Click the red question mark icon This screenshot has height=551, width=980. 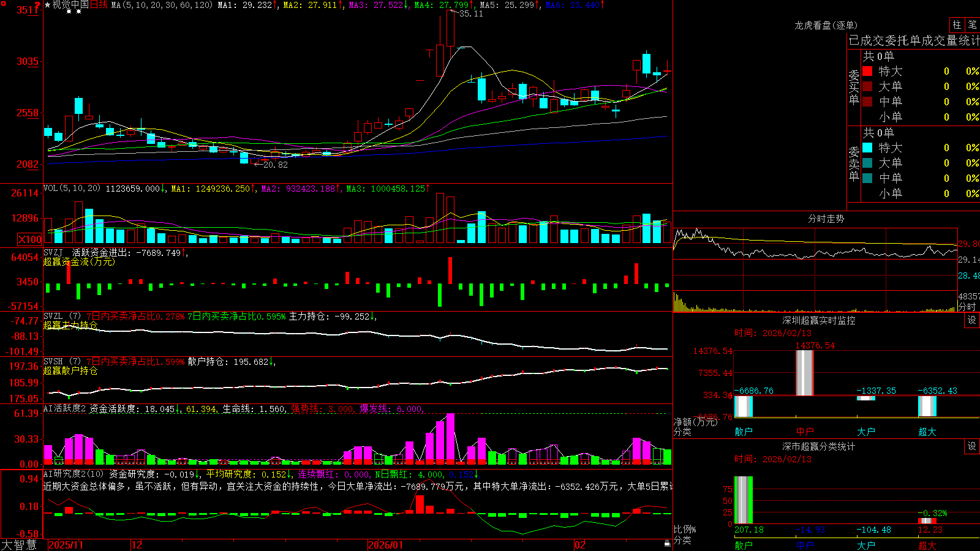[38, 5]
